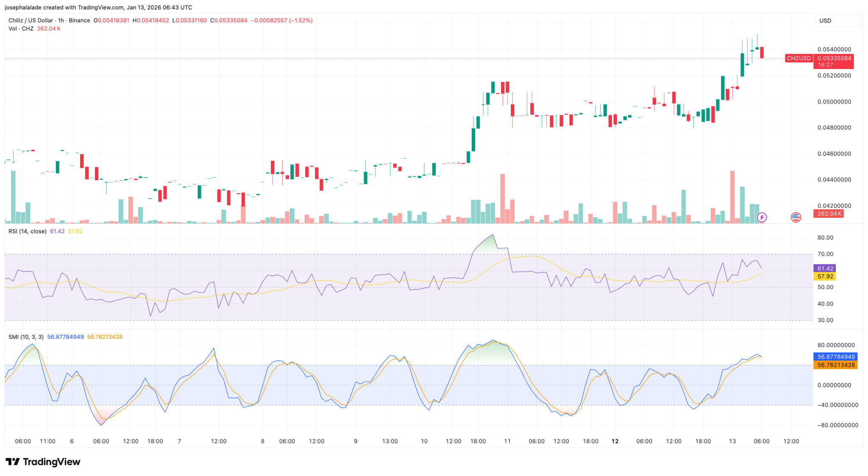Click the TradingView logo at bottom left
This screenshot has height=476, width=868.
43,462
